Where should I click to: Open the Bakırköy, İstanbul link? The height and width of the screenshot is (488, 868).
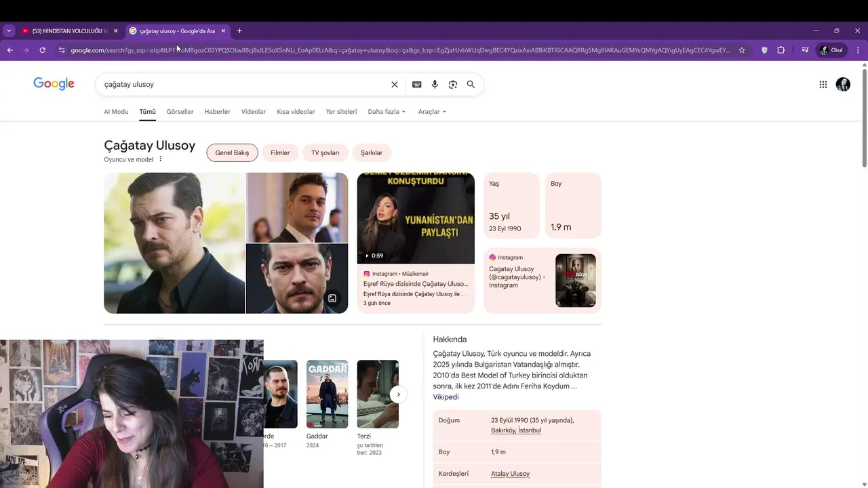click(x=516, y=430)
